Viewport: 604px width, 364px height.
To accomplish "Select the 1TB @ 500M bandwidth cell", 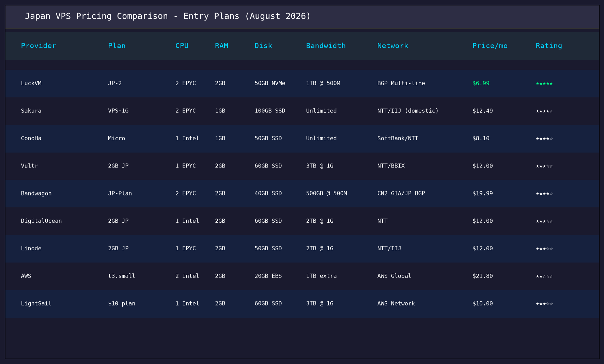I will click(323, 83).
